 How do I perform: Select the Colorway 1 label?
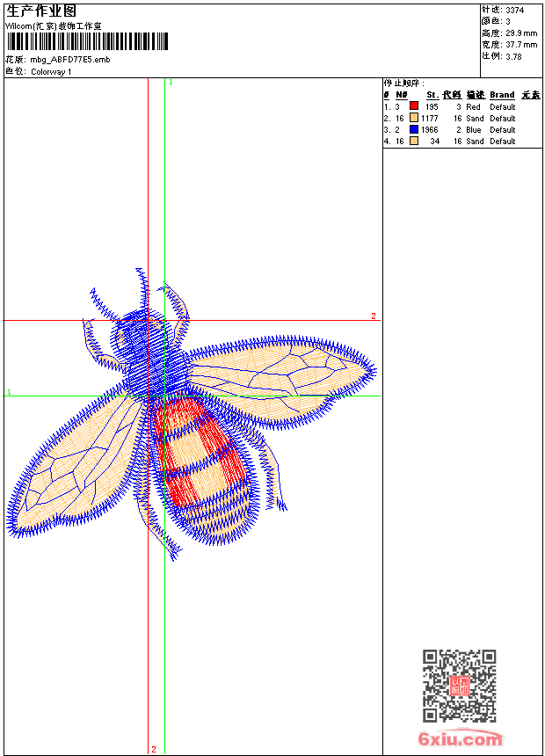(x=51, y=71)
